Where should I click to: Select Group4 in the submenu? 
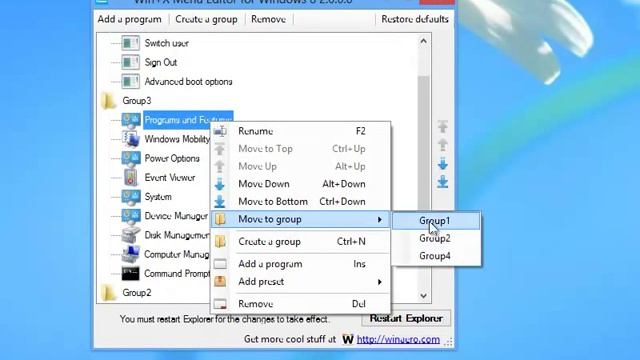(436, 256)
